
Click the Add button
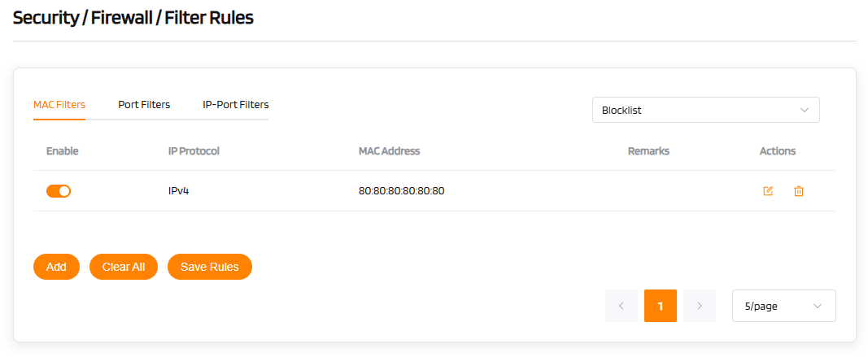(56, 267)
